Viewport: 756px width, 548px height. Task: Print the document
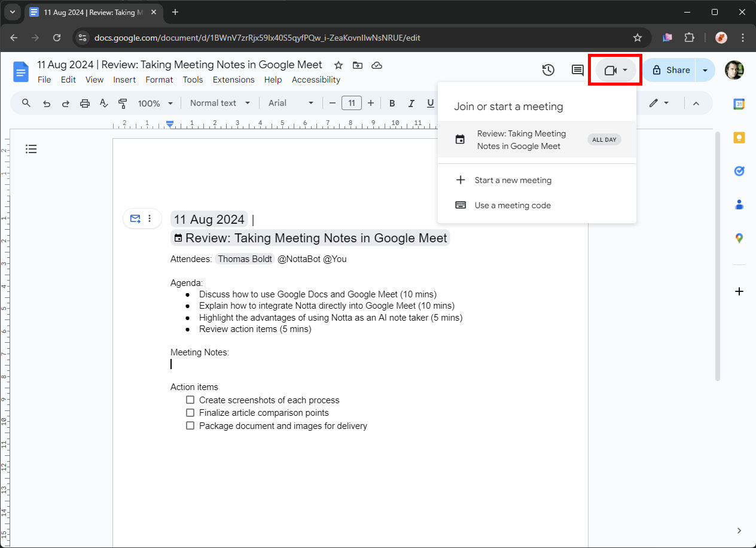point(85,103)
